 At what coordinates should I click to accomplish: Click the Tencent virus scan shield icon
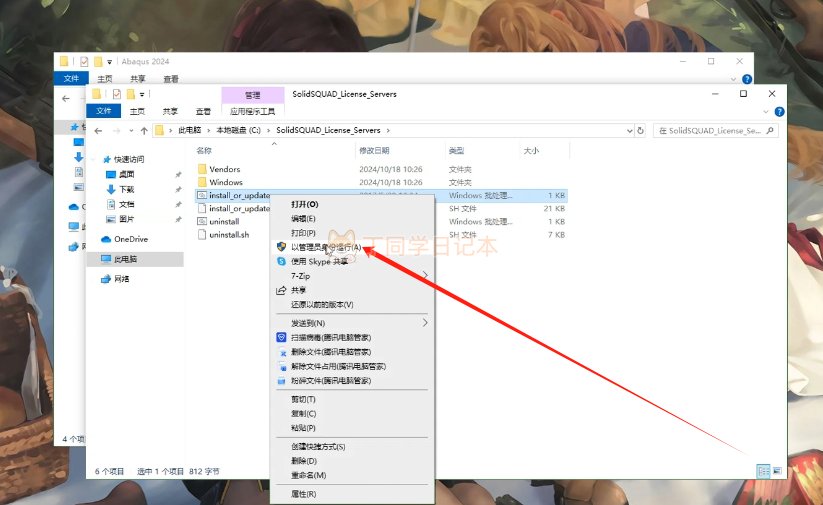[x=281, y=338]
